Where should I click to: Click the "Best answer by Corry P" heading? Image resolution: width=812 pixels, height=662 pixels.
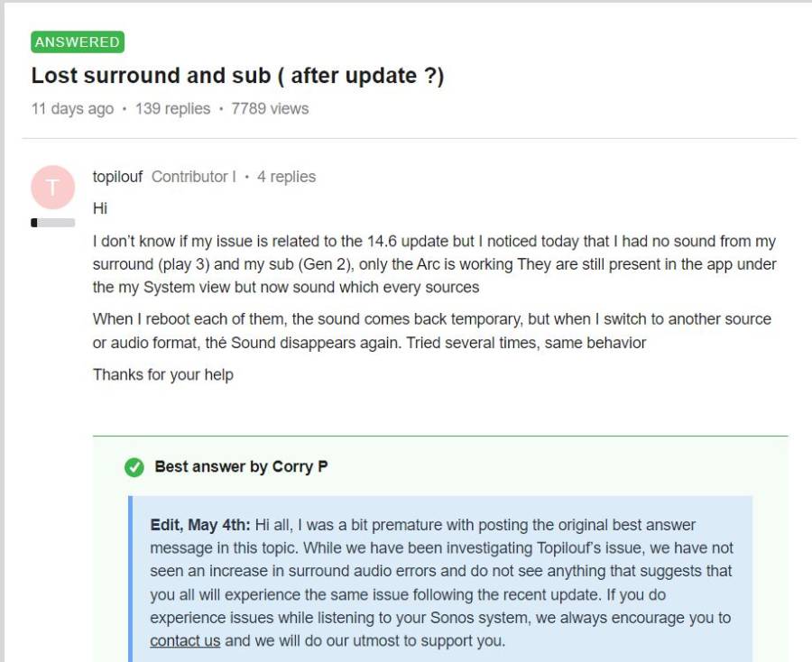click(x=240, y=467)
